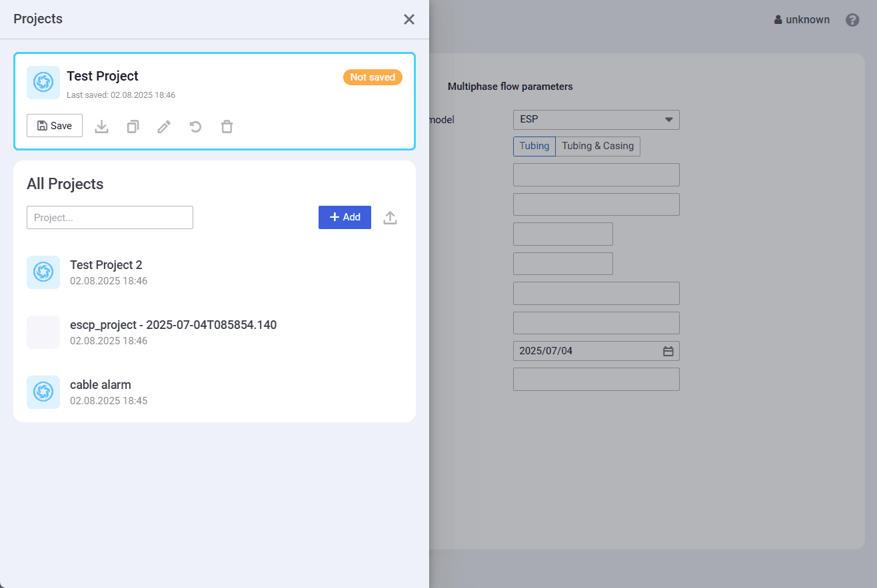
Task: Delete Test Project with trash icon
Action: coord(227,127)
